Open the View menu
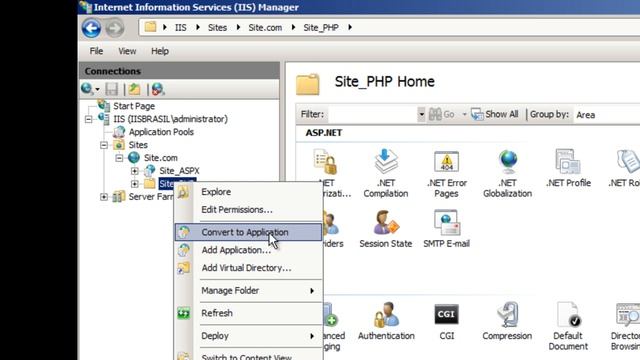 coord(127,51)
